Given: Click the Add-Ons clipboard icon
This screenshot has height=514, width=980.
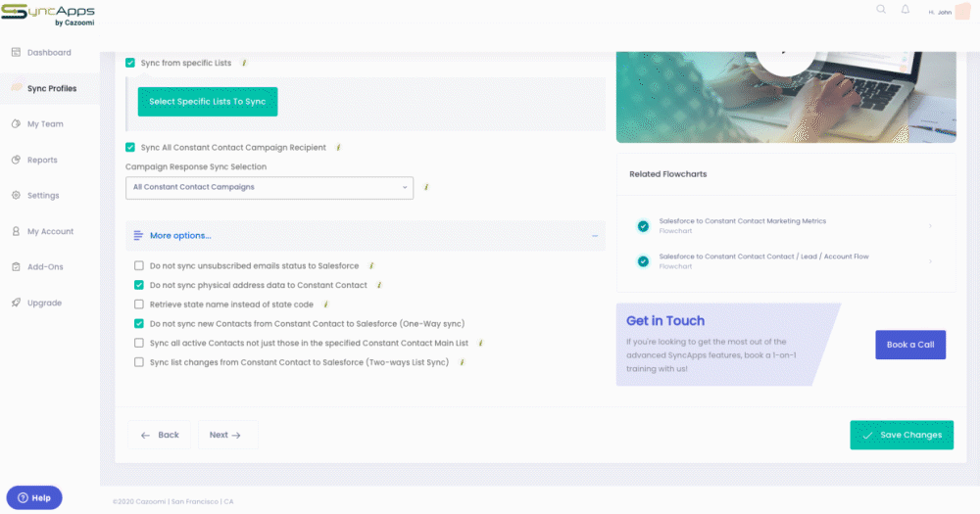Looking at the screenshot, I should [x=17, y=266].
